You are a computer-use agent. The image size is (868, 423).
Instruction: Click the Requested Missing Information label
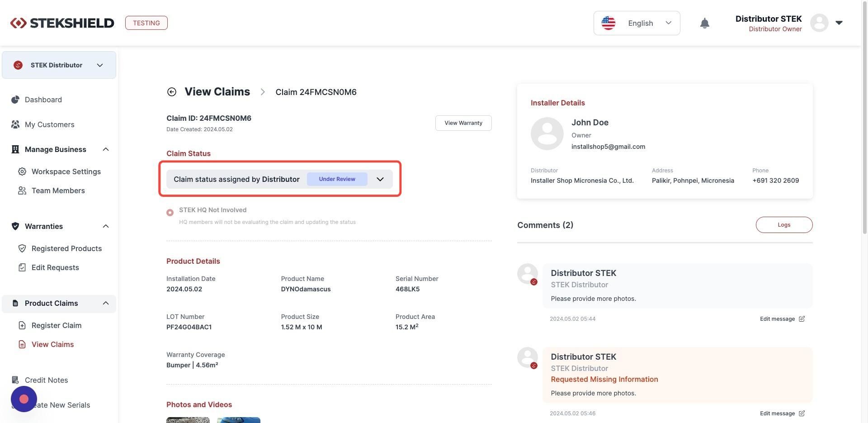click(604, 380)
